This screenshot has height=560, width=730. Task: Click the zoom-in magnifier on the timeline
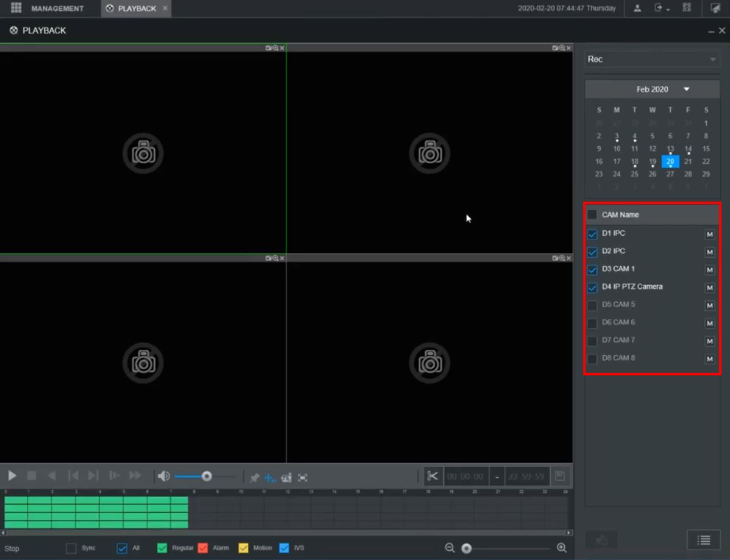562,548
